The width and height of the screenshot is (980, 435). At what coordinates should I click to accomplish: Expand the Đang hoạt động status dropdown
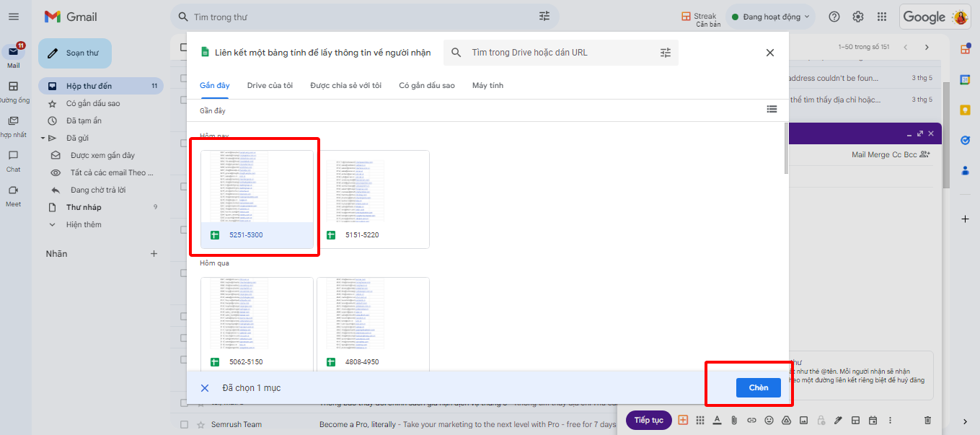771,17
